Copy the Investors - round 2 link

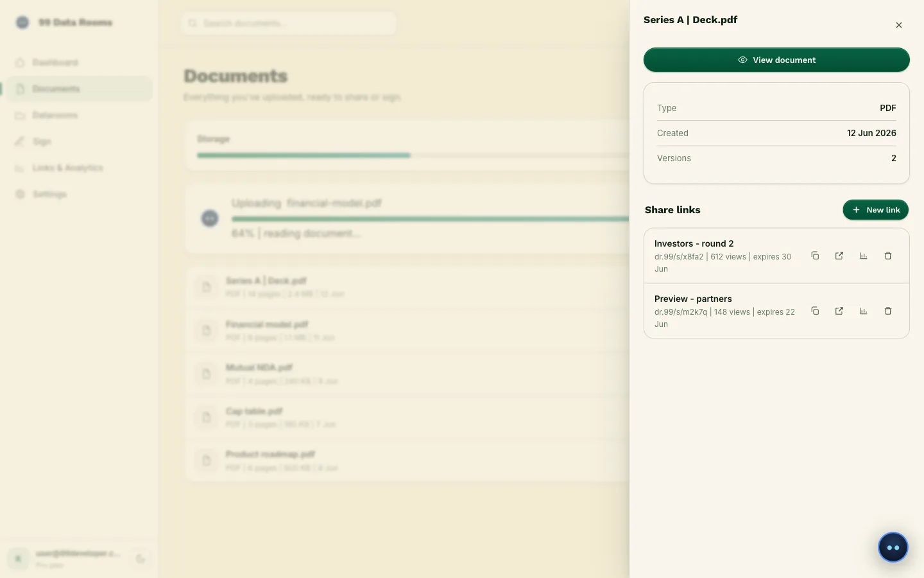pyautogui.click(x=815, y=256)
